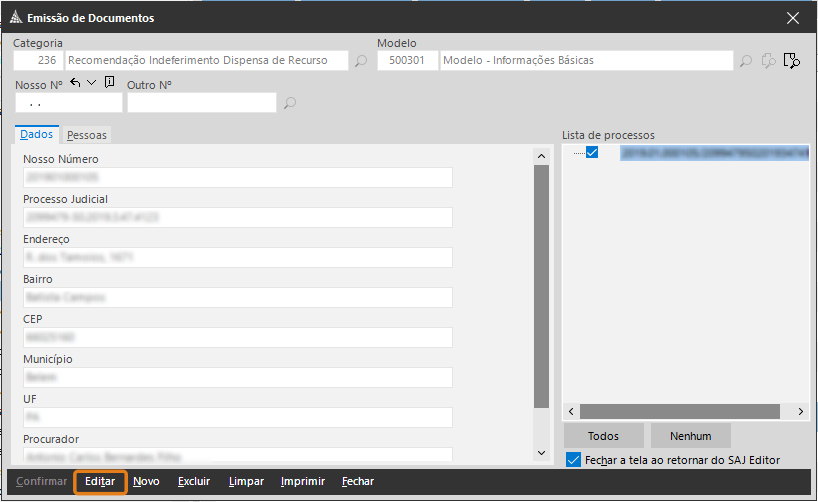
Task: Click the info note icon next to Nosso Nº
Action: coord(109,83)
